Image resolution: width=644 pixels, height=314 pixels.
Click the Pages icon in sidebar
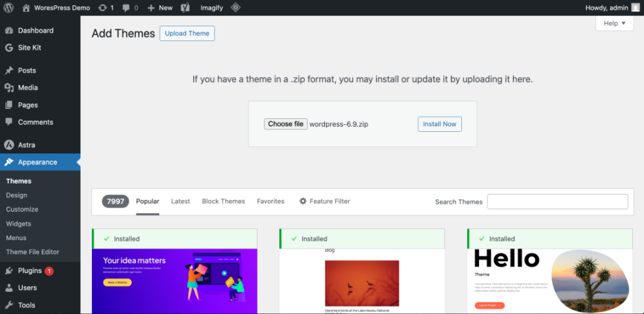(x=9, y=105)
